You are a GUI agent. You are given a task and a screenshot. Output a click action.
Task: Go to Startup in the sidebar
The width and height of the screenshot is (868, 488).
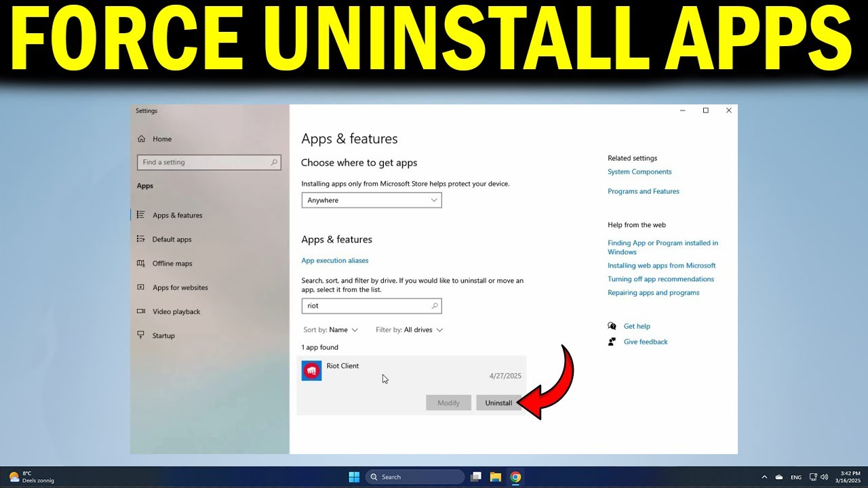pos(163,335)
